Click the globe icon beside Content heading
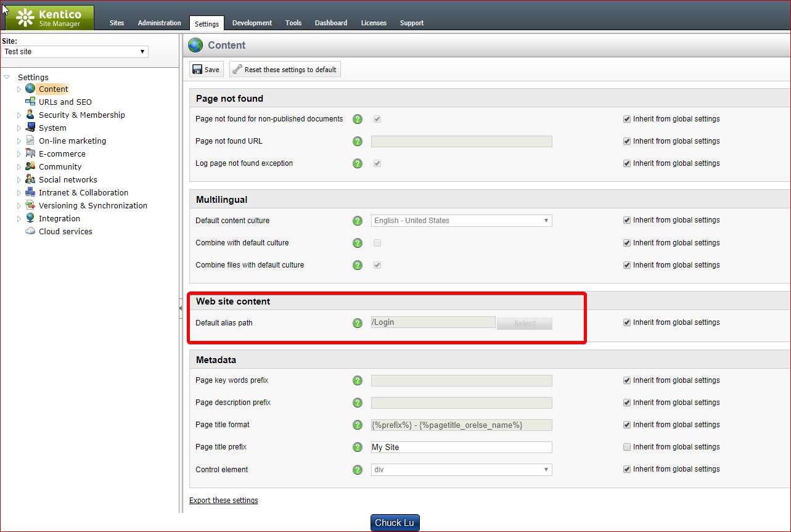The height and width of the screenshot is (532, 791). point(195,45)
